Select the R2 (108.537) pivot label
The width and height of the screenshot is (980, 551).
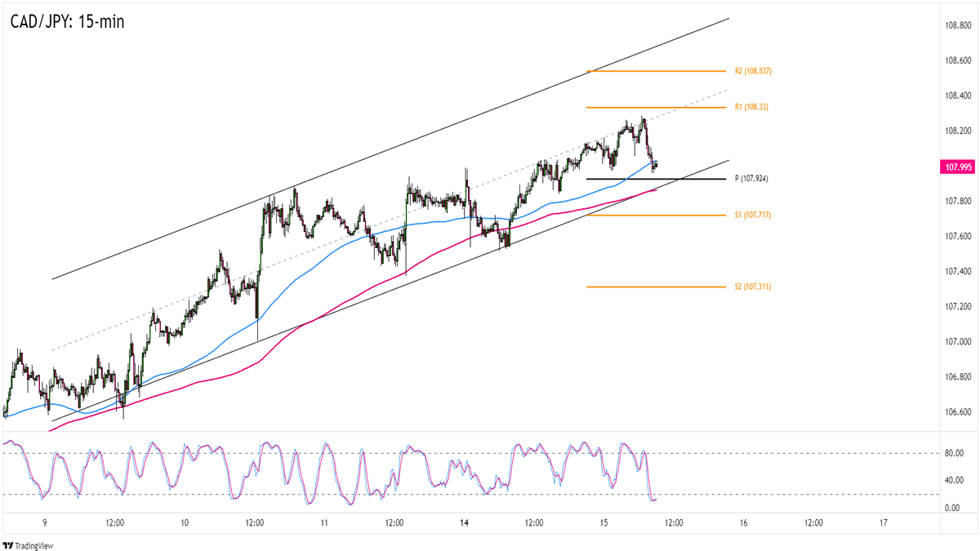pyautogui.click(x=752, y=71)
